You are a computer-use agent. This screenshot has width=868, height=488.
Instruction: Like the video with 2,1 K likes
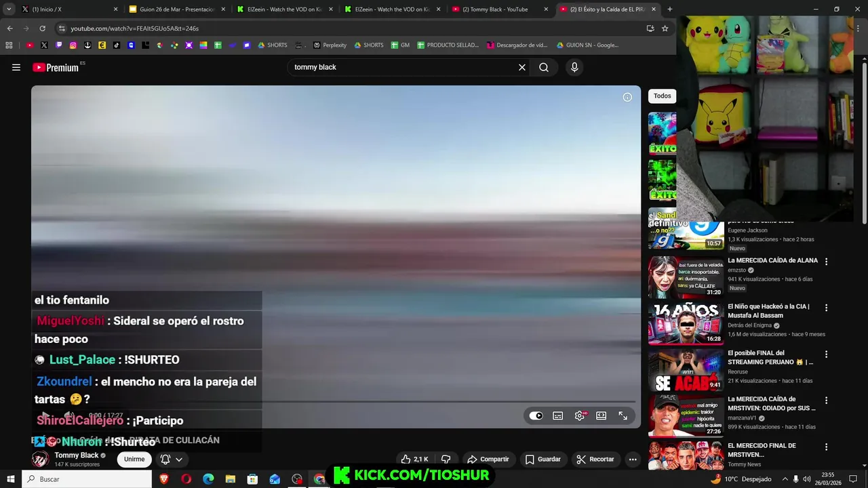point(414,459)
